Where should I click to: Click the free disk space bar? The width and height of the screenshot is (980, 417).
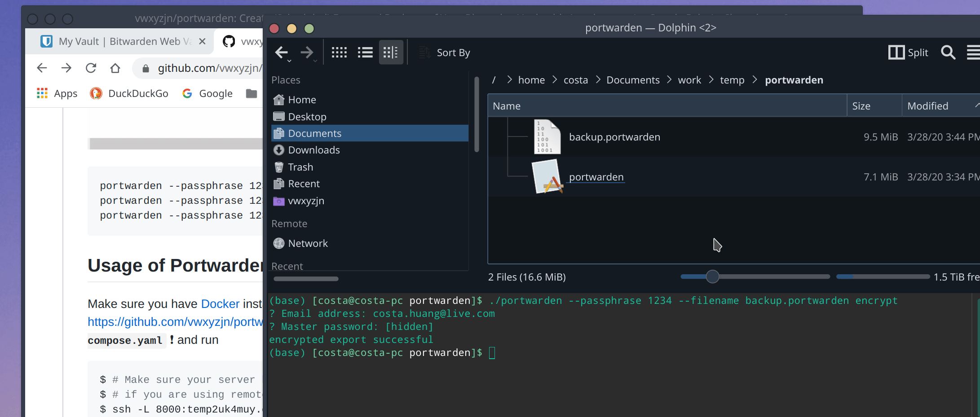click(883, 277)
